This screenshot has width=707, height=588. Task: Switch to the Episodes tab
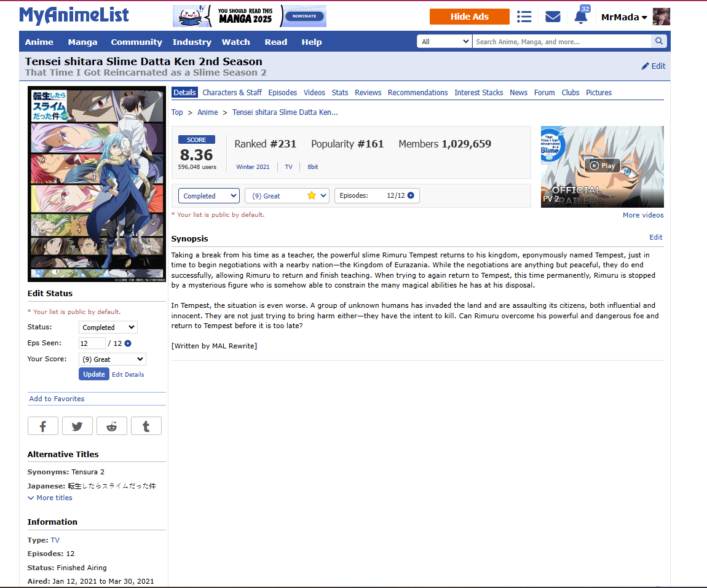283,92
